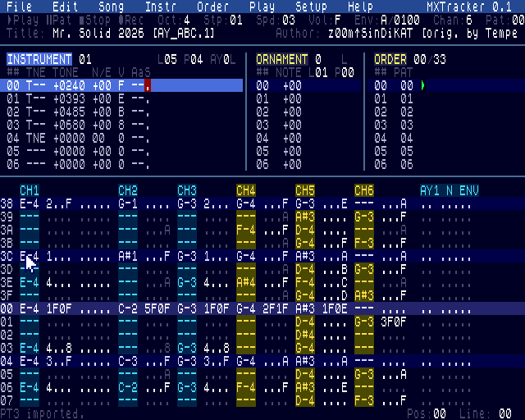Screen dimensions: 525x420
Task: Select the step value 01
Action: coord(236,20)
